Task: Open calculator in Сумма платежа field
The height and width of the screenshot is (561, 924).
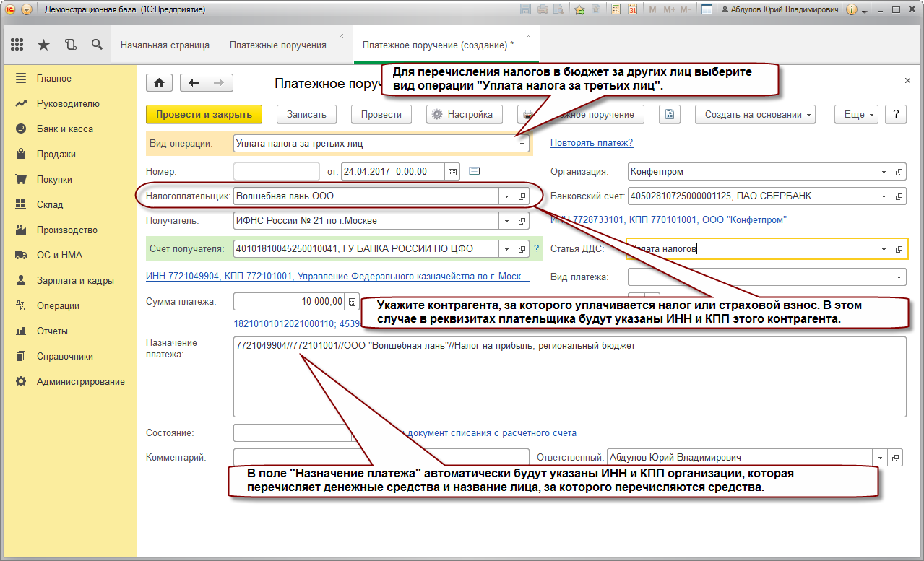Action: (x=352, y=301)
